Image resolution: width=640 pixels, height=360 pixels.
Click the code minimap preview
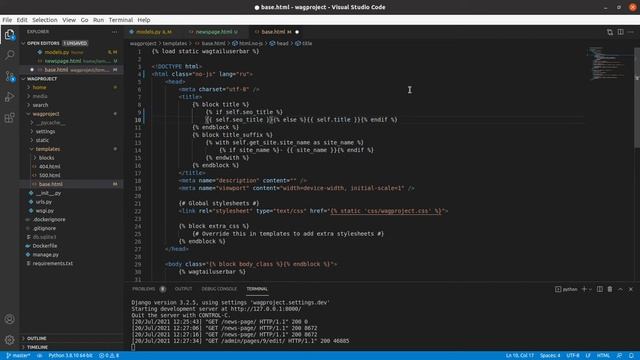click(x=608, y=64)
